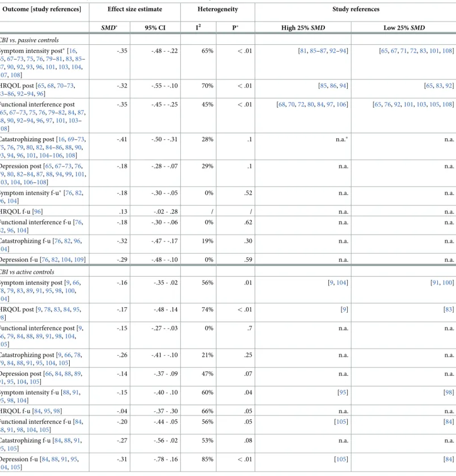This screenshot has height=476, width=456.
Task: Select the 'High 25% SMD' sub-header
Action: tap(303, 28)
